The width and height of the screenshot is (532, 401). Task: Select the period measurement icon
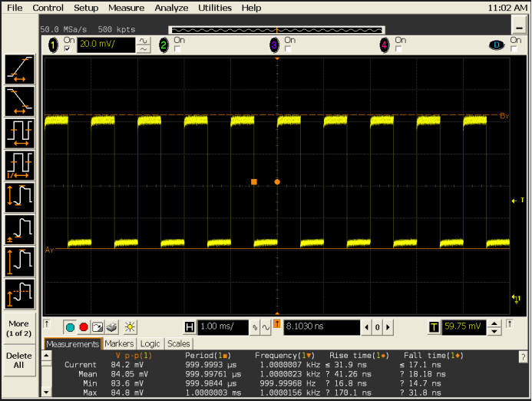point(20,134)
